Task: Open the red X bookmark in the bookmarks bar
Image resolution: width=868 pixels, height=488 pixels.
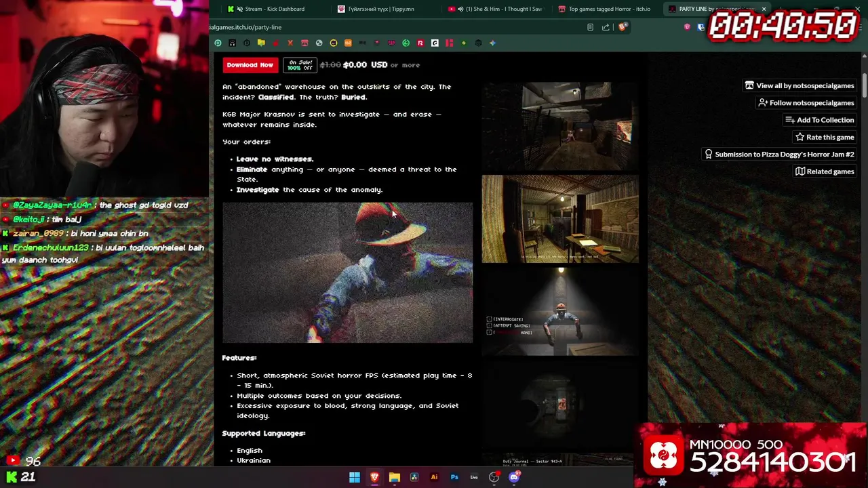Action: 290,43
